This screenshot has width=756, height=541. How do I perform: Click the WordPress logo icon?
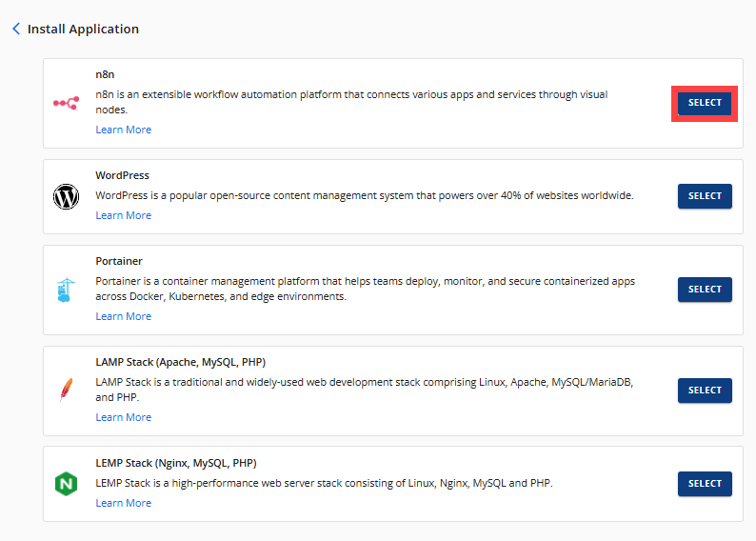pos(66,196)
